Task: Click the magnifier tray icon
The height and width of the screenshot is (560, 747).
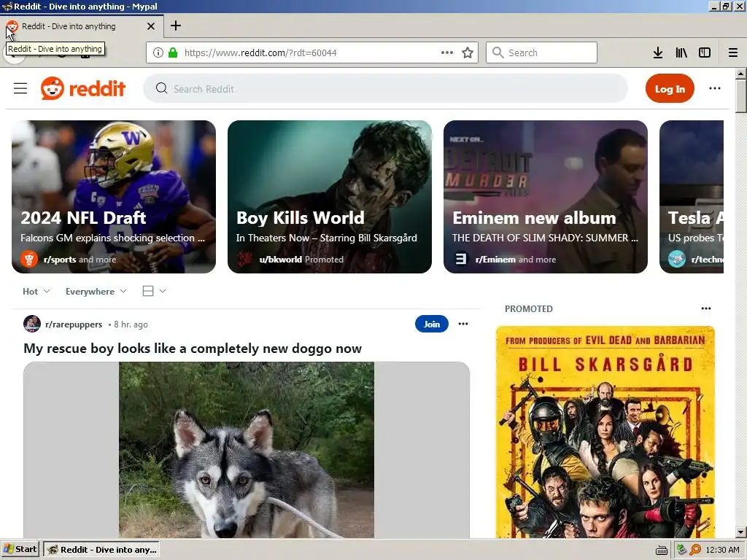Action: 695,550
